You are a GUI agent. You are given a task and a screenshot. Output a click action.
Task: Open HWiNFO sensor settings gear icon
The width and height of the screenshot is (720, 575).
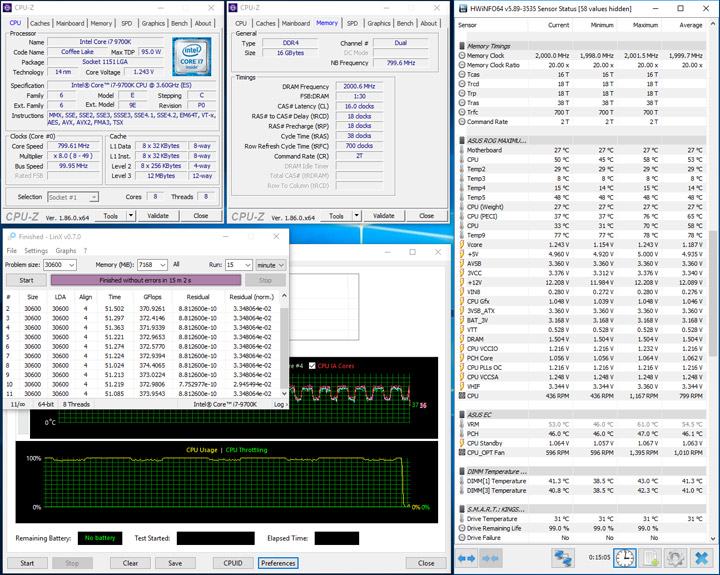pyautogui.click(x=675, y=558)
